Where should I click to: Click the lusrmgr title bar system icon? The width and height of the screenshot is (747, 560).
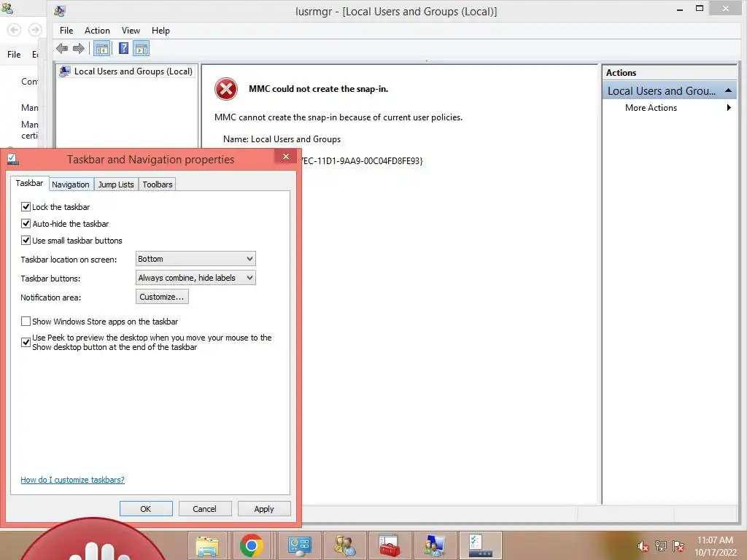[x=60, y=11]
